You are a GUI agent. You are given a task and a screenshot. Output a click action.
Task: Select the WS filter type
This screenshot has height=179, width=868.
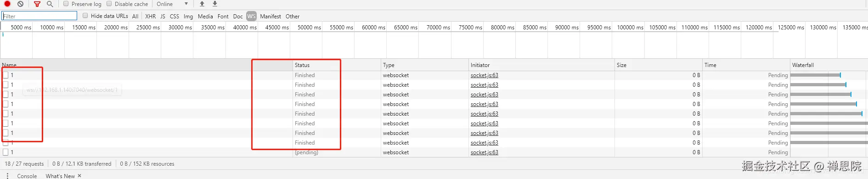point(251,16)
